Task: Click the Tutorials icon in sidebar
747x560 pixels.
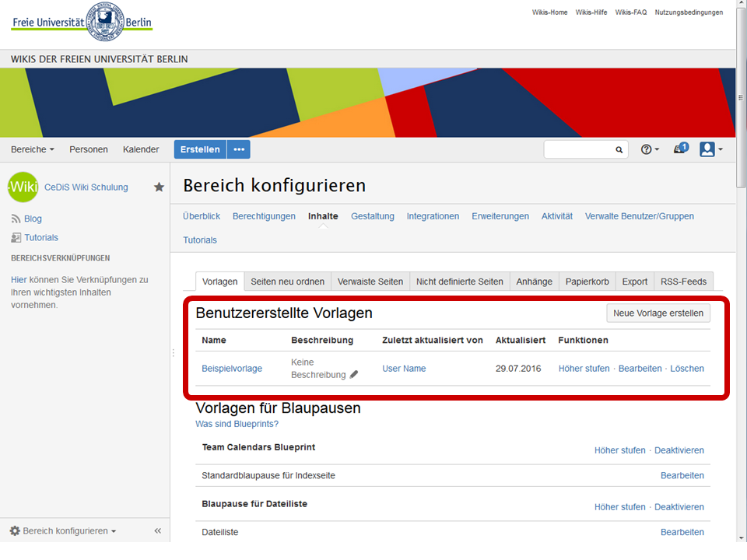Action: 16,238
